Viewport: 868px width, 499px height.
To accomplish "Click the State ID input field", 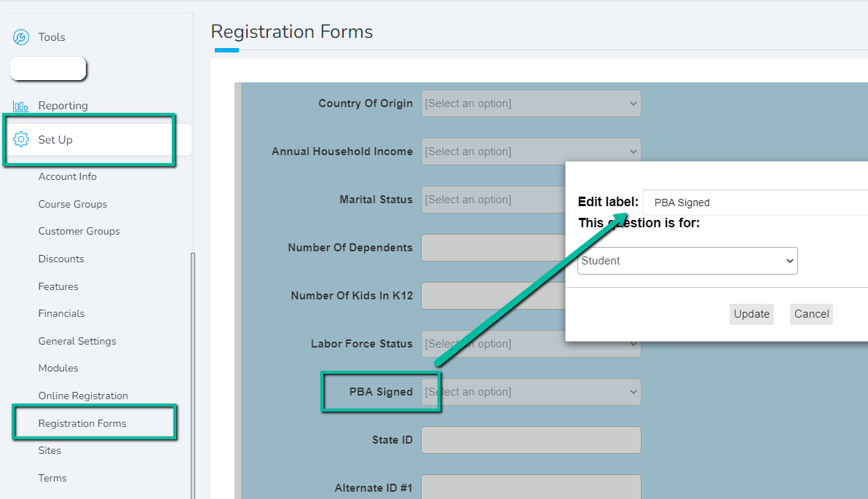I will coord(531,440).
